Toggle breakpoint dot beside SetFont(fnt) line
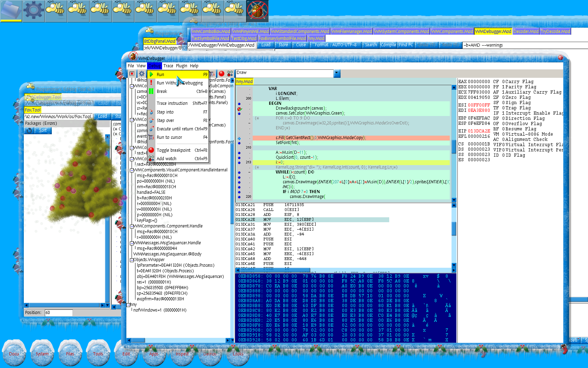The width and height of the screenshot is (588, 368). point(239,143)
